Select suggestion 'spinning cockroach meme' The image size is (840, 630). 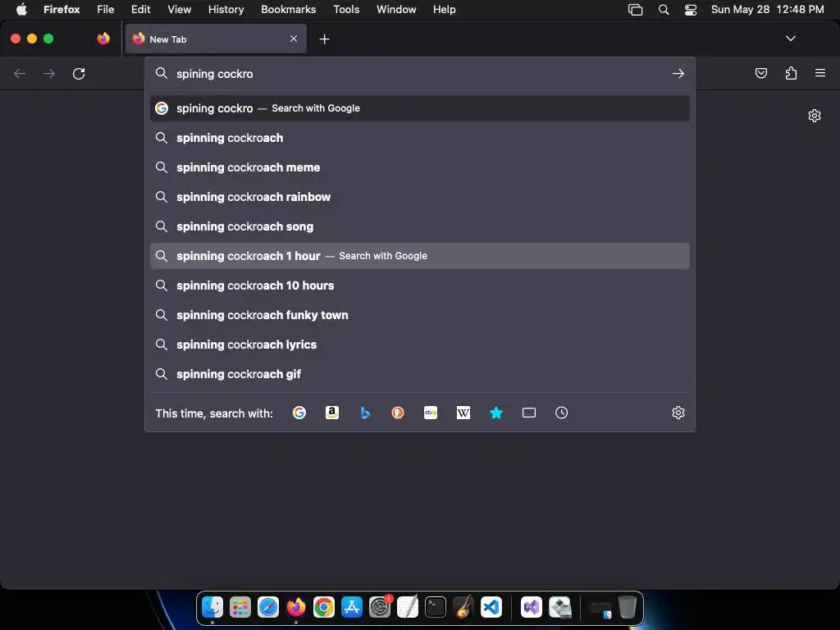coord(420,167)
